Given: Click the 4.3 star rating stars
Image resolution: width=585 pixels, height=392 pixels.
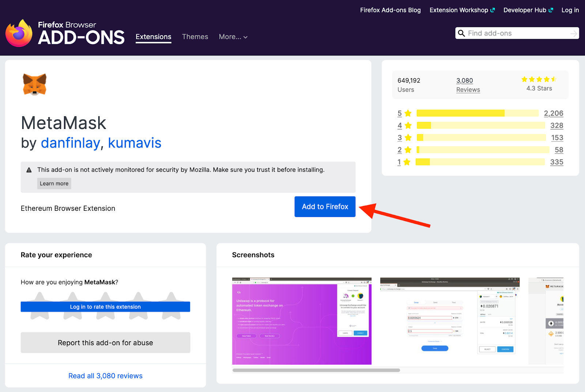Looking at the screenshot, I should pos(539,79).
